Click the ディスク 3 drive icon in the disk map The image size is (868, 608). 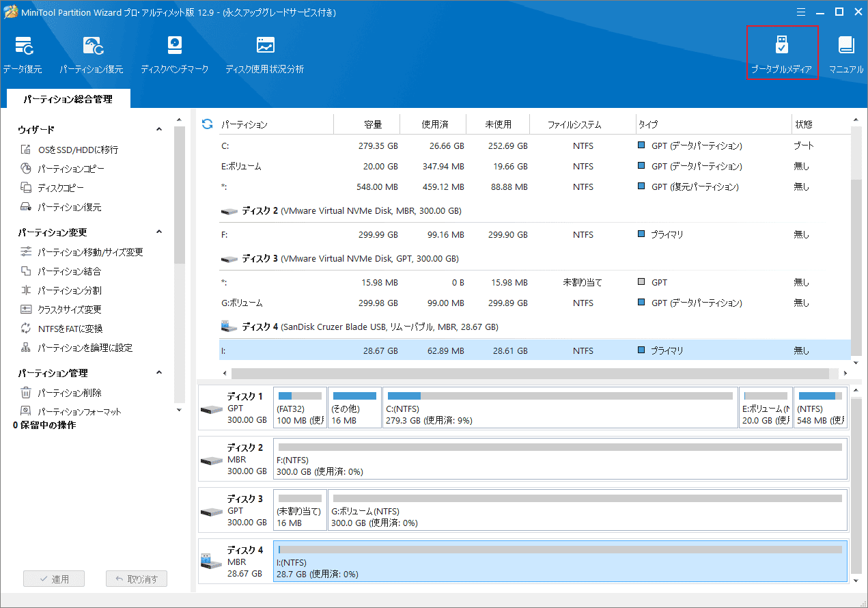[212, 511]
